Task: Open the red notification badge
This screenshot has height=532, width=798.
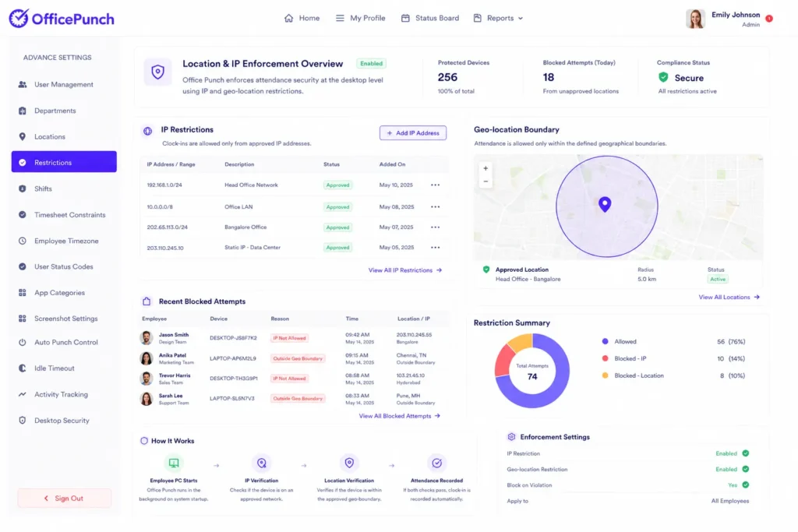Action: point(769,19)
